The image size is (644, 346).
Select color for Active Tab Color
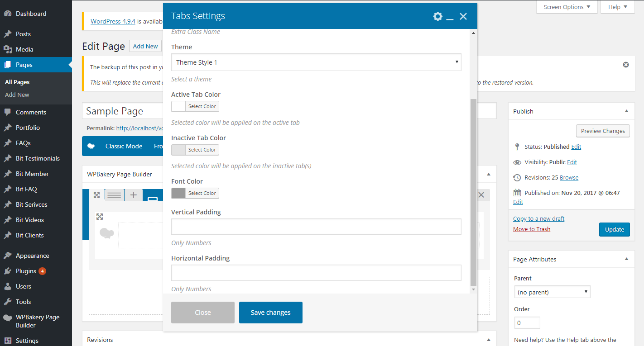coord(202,106)
